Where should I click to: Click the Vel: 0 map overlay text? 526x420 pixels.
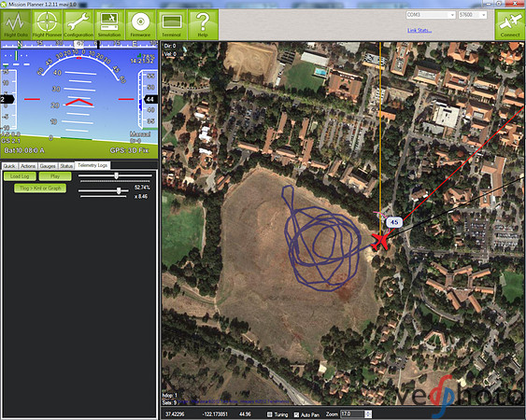coord(170,54)
